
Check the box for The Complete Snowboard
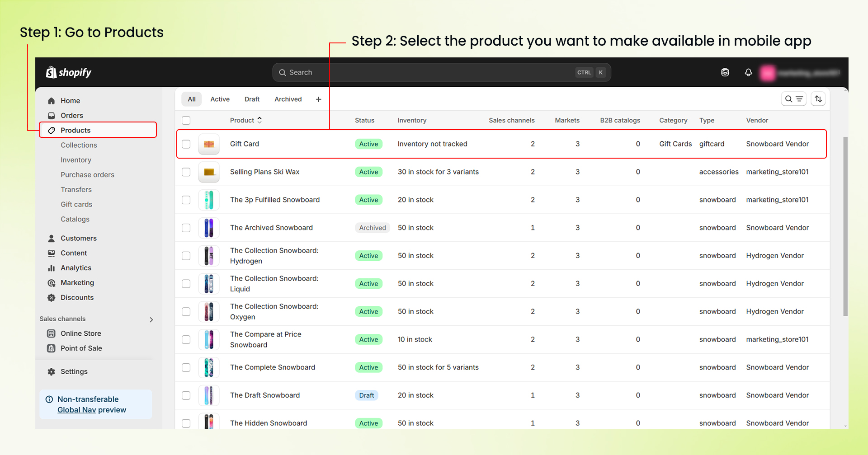[x=186, y=367]
